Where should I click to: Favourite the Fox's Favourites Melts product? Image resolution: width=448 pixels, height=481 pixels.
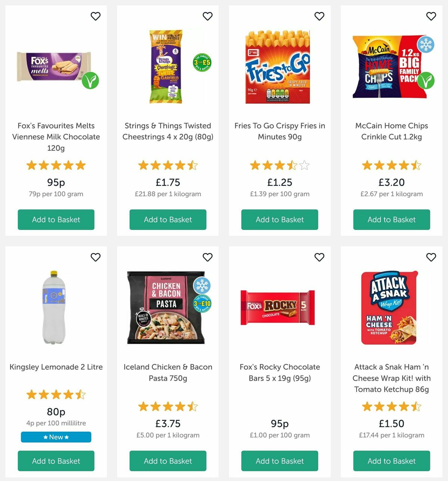pyautogui.click(x=96, y=16)
